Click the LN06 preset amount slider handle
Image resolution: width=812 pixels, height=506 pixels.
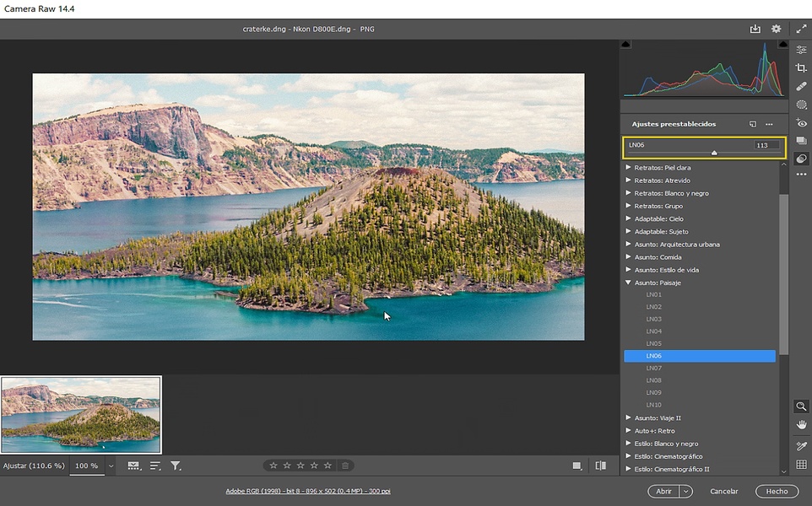tap(714, 153)
